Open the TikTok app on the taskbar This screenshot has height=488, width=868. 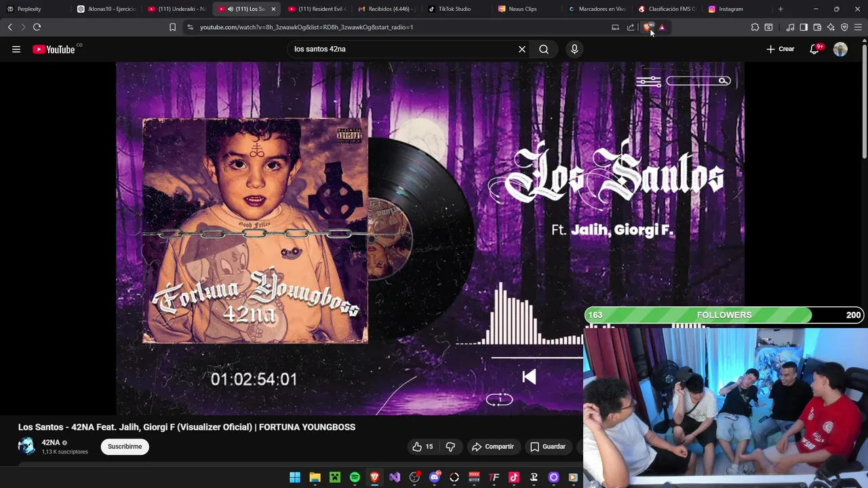tap(514, 477)
